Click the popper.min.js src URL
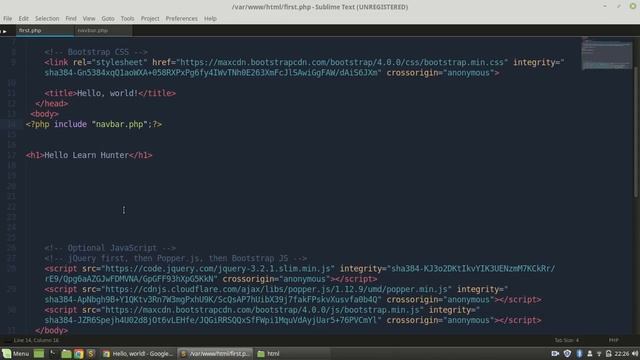This screenshot has height=360, width=640. click(276, 289)
